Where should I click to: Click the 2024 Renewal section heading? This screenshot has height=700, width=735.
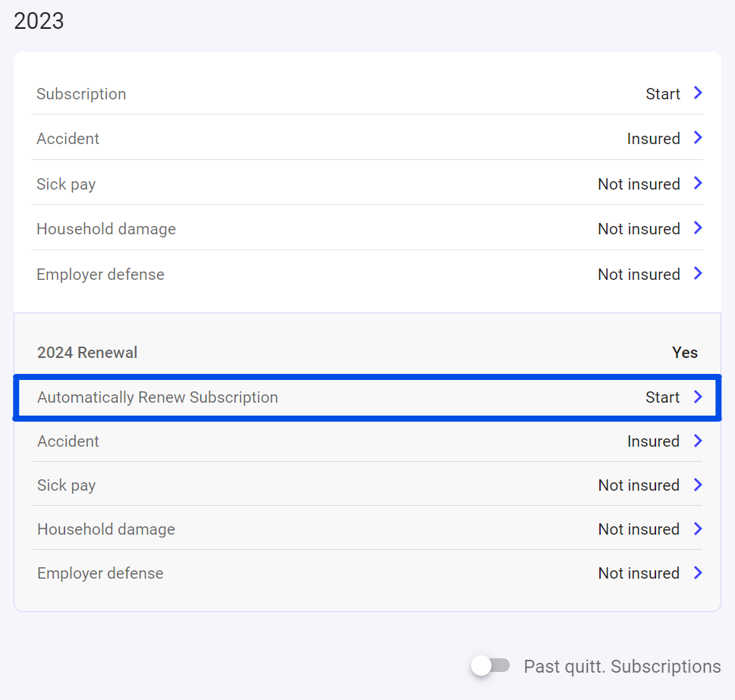(87, 353)
